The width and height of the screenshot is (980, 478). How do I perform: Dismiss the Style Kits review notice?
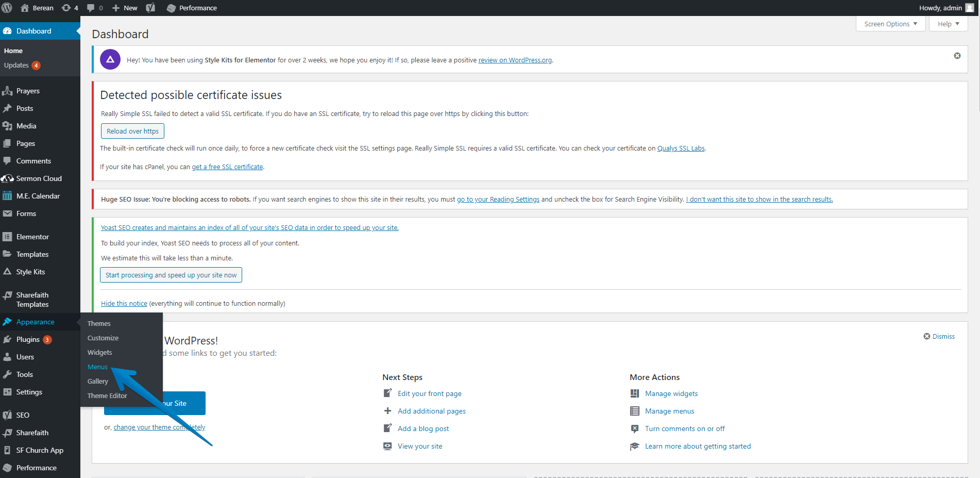957,56
